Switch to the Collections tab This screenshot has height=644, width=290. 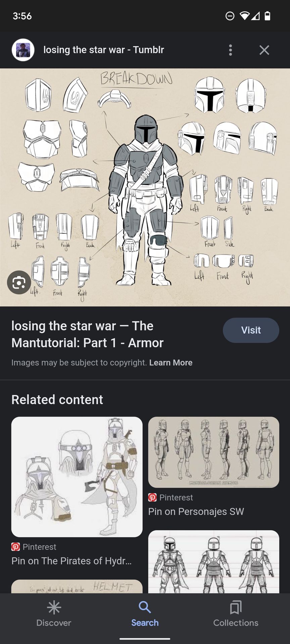236,614
